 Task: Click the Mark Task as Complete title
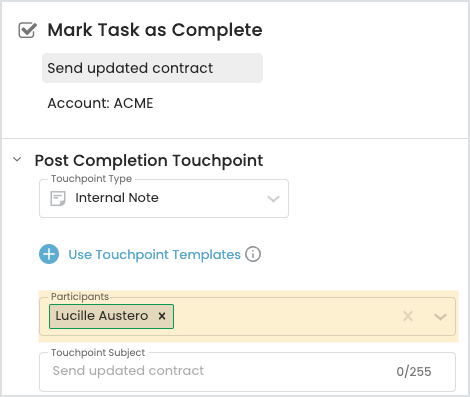(x=155, y=30)
